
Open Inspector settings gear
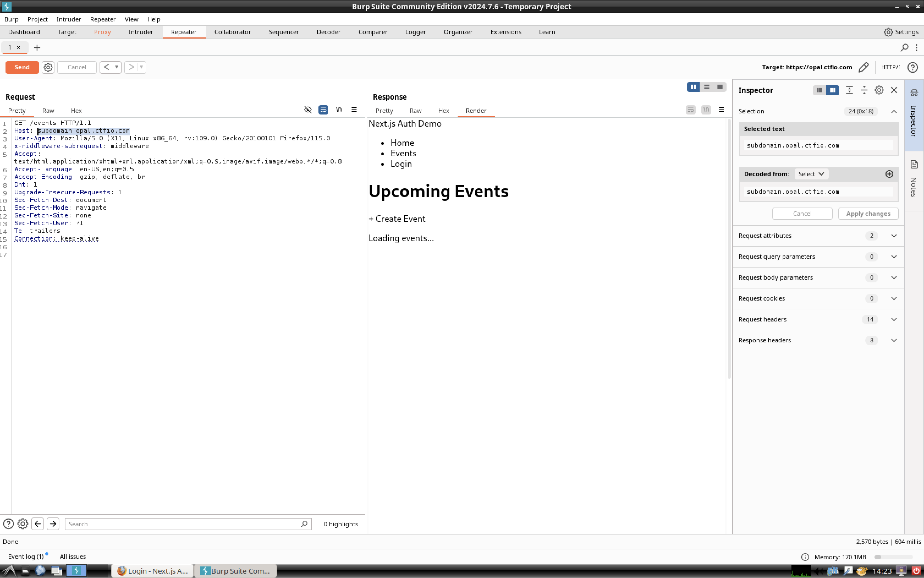click(x=879, y=90)
